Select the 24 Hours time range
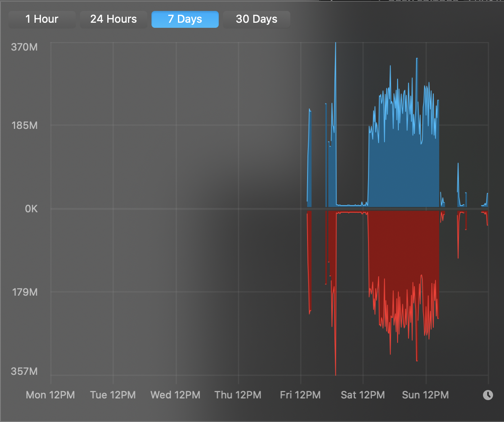The width and height of the screenshot is (504, 422). tap(114, 19)
